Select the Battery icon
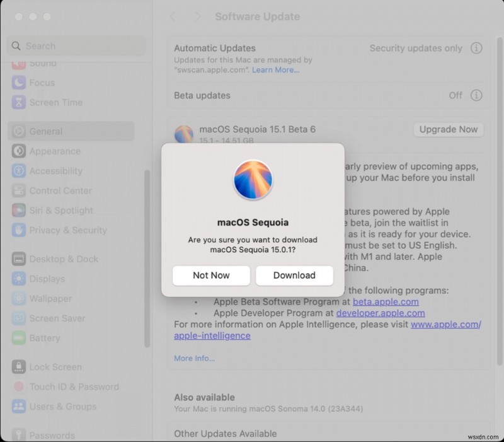The width and height of the screenshot is (504, 442). 19,338
